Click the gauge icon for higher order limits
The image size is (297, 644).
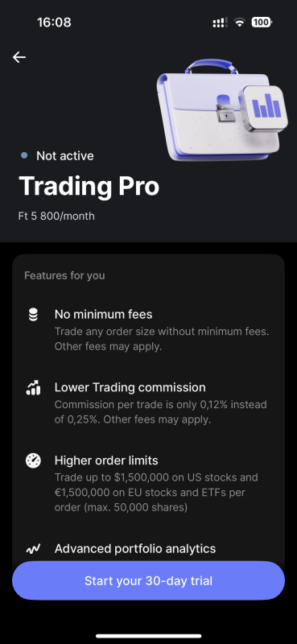tap(33, 460)
